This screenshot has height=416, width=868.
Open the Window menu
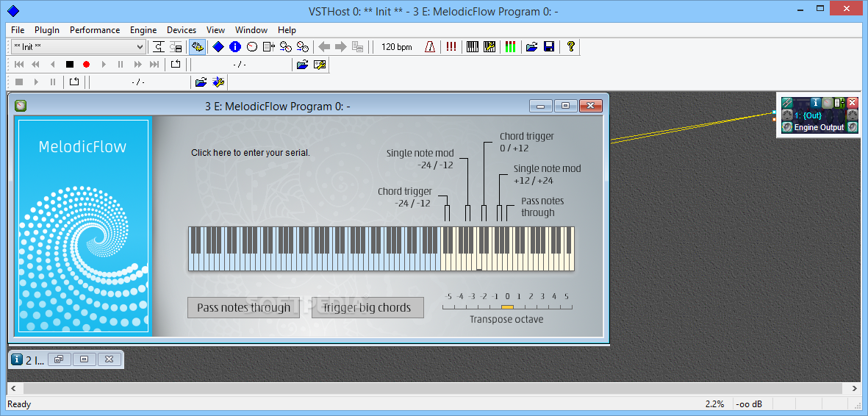251,30
